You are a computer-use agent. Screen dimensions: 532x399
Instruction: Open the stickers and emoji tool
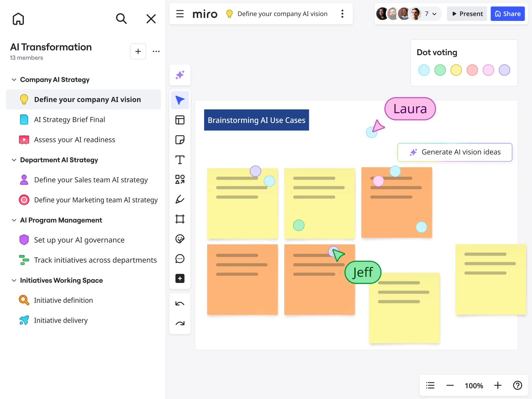(180, 239)
